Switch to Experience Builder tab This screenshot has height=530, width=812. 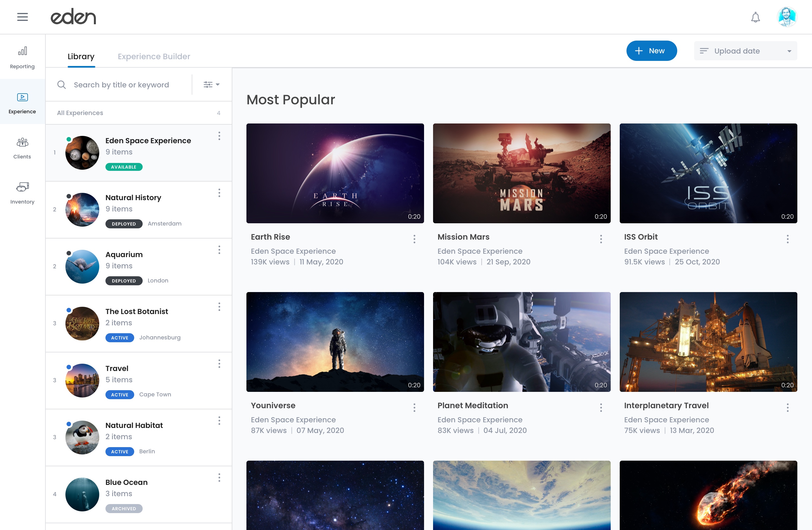pyautogui.click(x=154, y=57)
